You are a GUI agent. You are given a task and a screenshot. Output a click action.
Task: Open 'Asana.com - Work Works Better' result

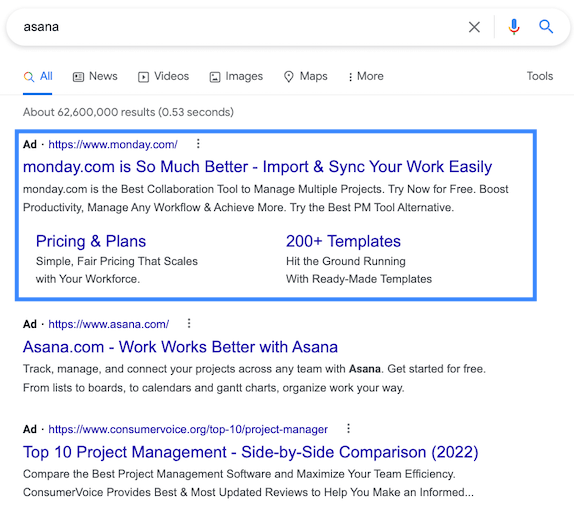[x=180, y=347]
